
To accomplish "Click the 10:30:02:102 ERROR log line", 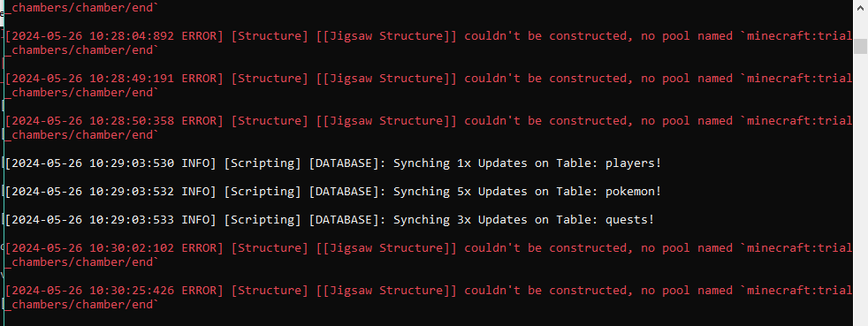I will coord(429,254).
